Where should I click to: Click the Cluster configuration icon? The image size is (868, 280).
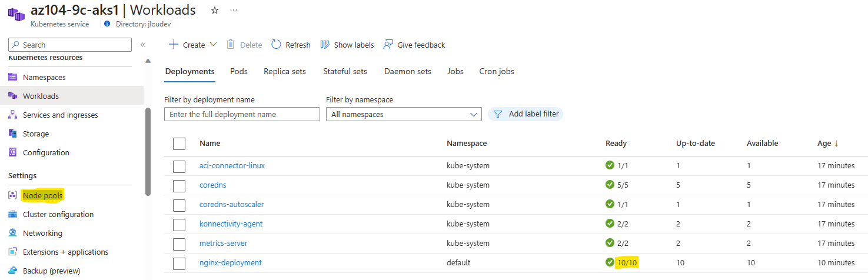(12, 214)
